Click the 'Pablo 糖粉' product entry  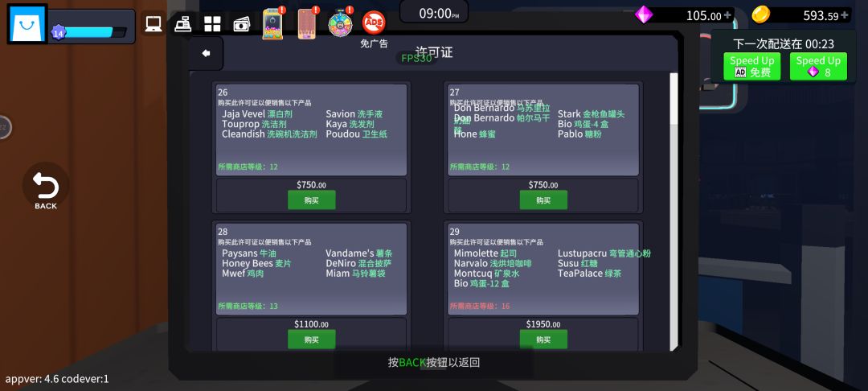pyautogui.click(x=579, y=134)
